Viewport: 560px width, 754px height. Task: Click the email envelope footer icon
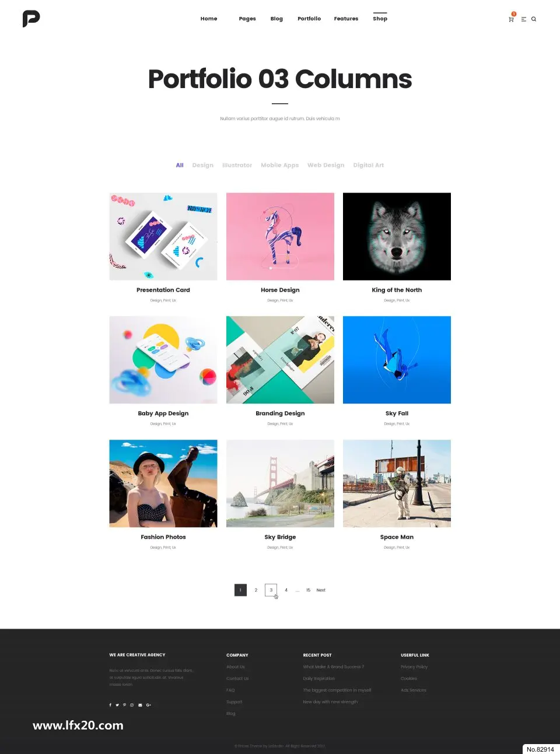[x=140, y=705]
